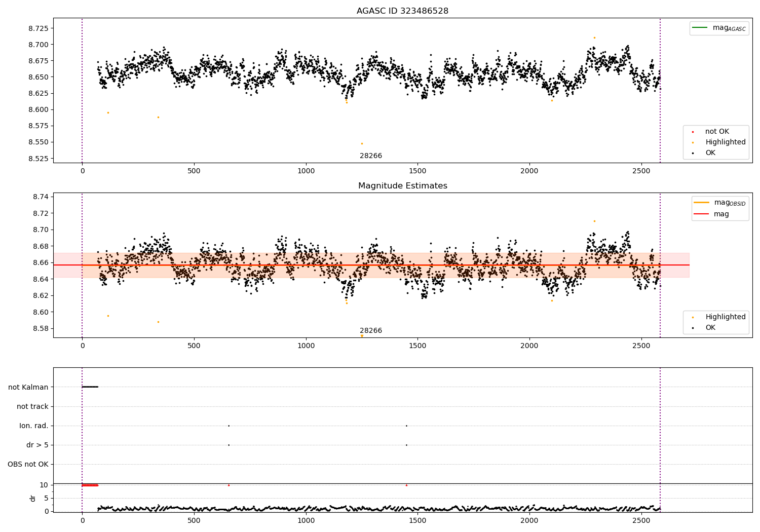
Task: Click the dr > 5 dot near x=1450
Action: point(406,445)
